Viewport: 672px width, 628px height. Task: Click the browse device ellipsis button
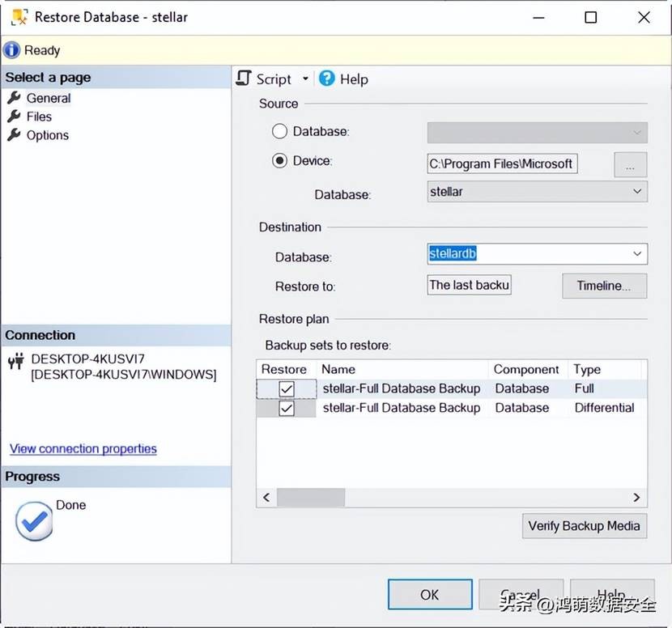coord(630,164)
